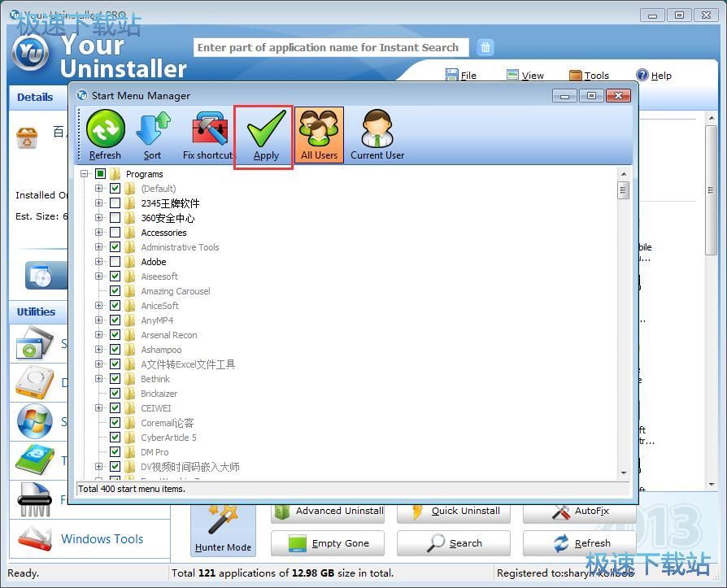The width and height of the screenshot is (727, 588).
Task: Select the Bethink tree item
Action: 155,378
